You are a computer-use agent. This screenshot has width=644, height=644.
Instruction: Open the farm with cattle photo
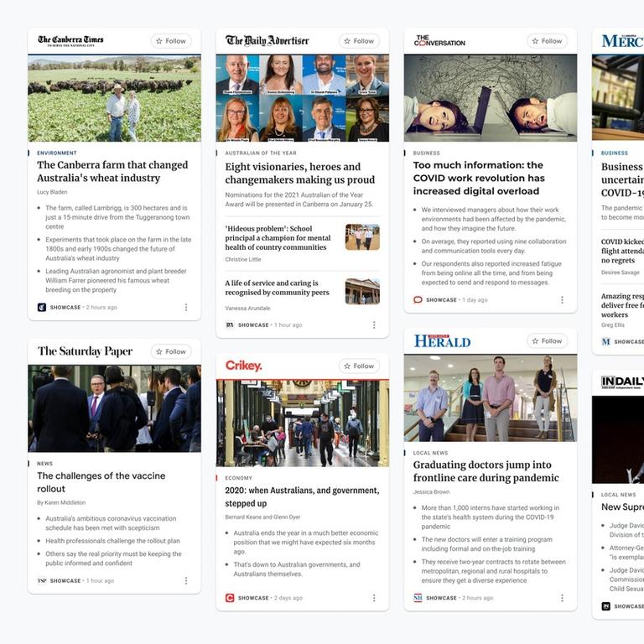(x=114, y=99)
